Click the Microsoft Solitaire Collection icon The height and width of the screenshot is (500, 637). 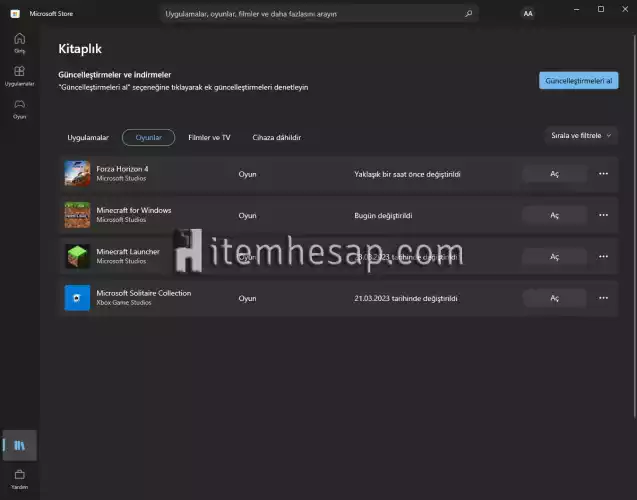[77, 297]
